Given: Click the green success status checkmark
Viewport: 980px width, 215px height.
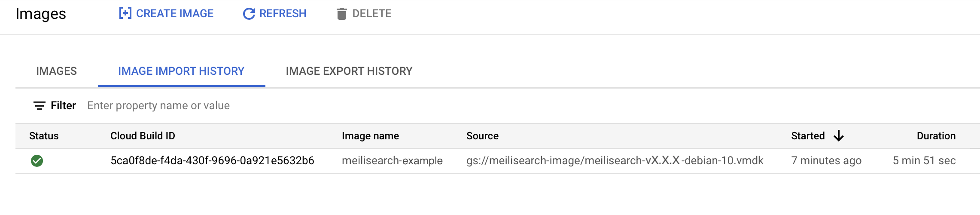Looking at the screenshot, I should click(37, 161).
